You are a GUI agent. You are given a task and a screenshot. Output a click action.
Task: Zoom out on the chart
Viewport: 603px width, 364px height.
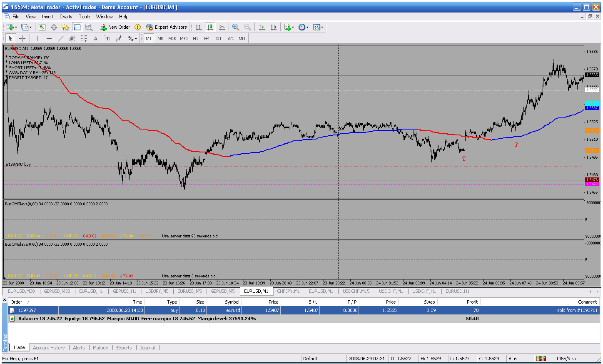tap(247, 27)
